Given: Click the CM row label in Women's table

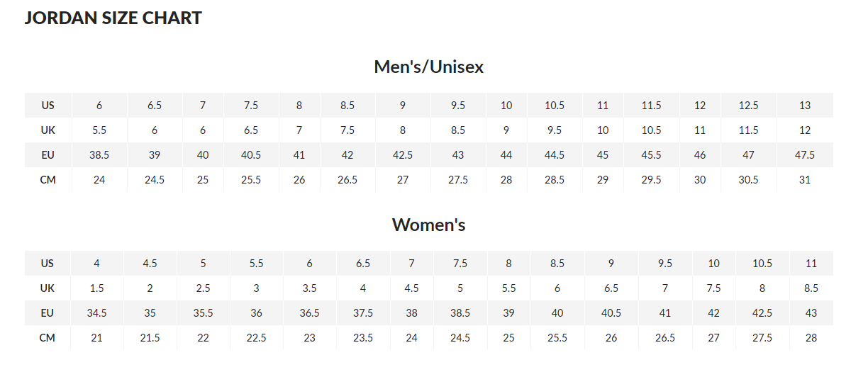Looking at the screenshot, I should point(48,338).
